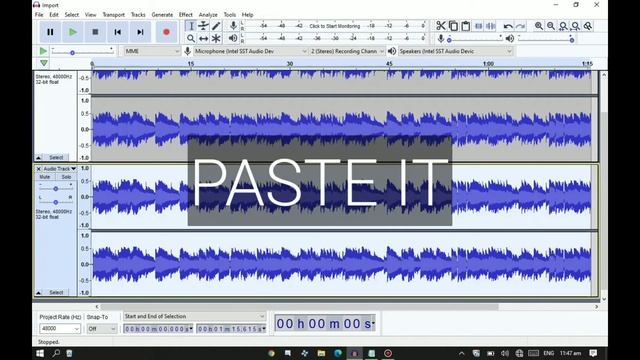The width and height of the screenshot is (640, 360).
Task: Click the Play-at-Speed green button
Action: point(43,51)
